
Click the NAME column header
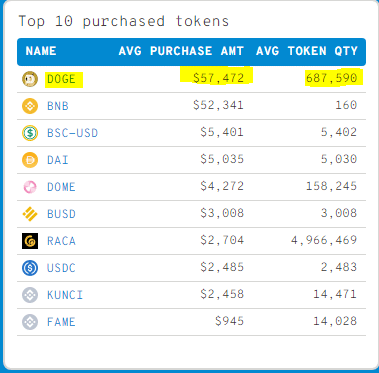tap(41, 51)
